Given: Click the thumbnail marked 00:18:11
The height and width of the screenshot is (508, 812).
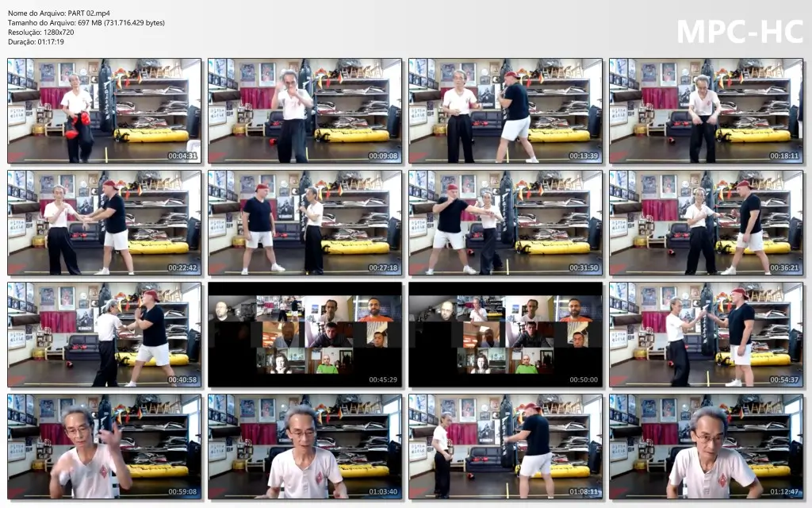Looking at the screenshot, I should [x=707, y=111].
